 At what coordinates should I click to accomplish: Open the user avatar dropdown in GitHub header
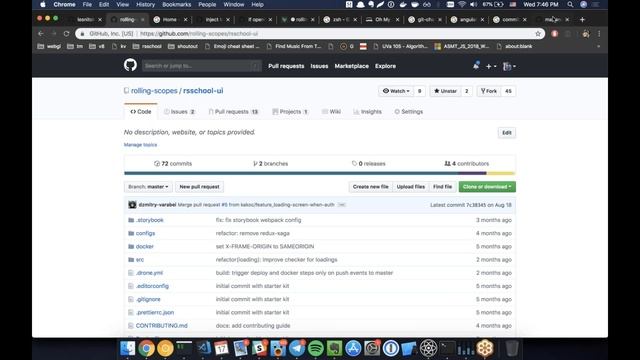tap(509, 66)
